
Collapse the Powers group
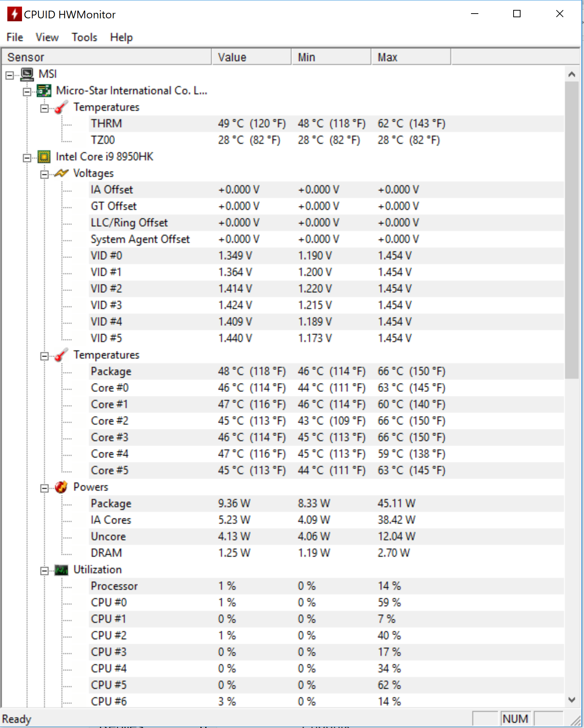pyautogui.click(x=44, y=488)
